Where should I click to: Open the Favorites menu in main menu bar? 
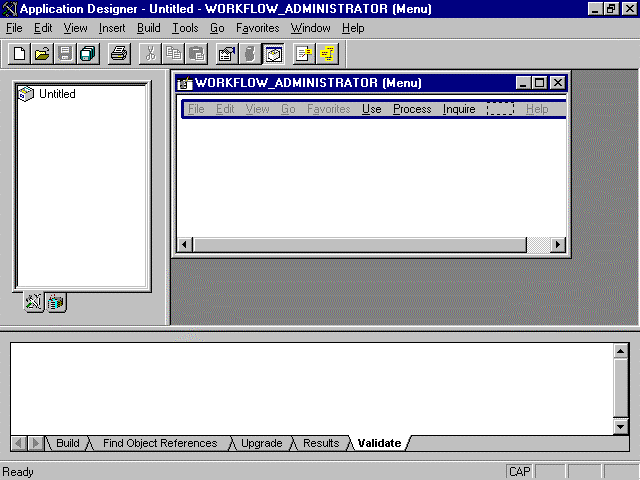pos(258,28)
